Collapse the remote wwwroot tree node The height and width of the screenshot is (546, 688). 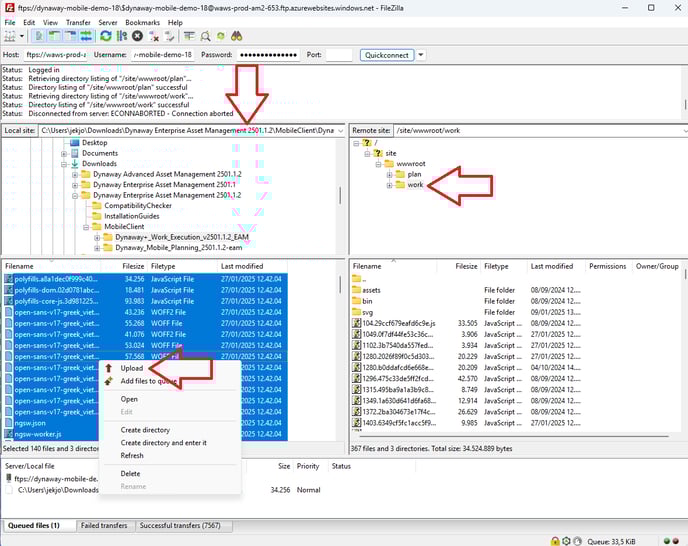point(378,164)
